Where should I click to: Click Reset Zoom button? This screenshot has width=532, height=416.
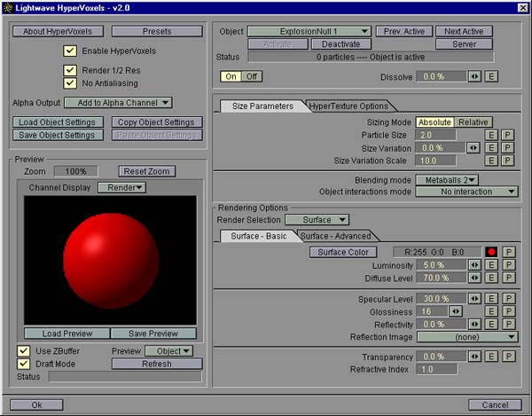click(x=147, y=171)
